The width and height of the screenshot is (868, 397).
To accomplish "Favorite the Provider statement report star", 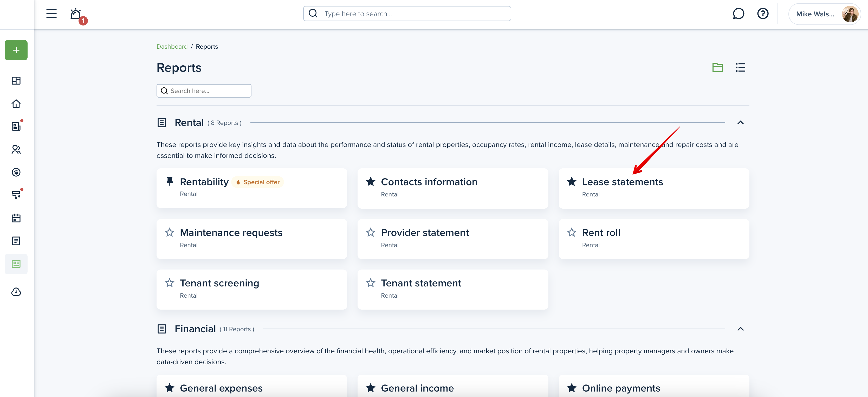I will coord(371,232).
